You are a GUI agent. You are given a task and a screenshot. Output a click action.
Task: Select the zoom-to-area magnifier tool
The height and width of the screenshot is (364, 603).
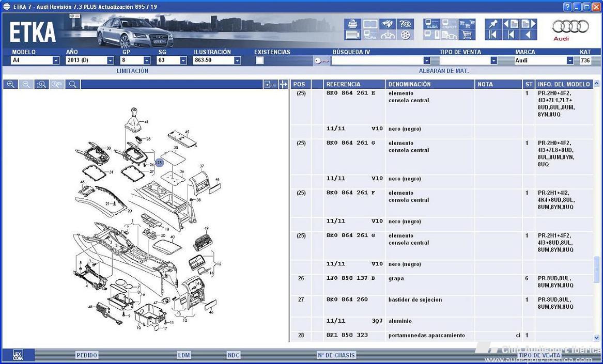[x=41, y=84]
